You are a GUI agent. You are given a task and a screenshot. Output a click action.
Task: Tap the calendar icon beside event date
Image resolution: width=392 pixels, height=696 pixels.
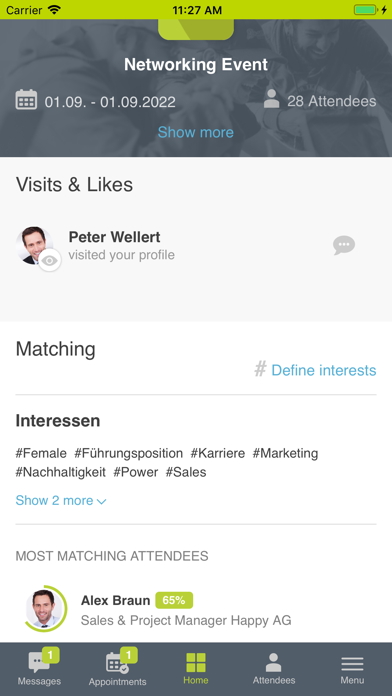click(26, 99)
